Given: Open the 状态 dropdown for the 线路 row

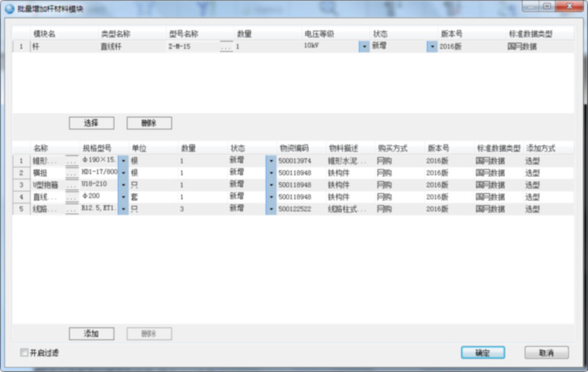Looking at the screenshot, I should (x=271, y=209).
